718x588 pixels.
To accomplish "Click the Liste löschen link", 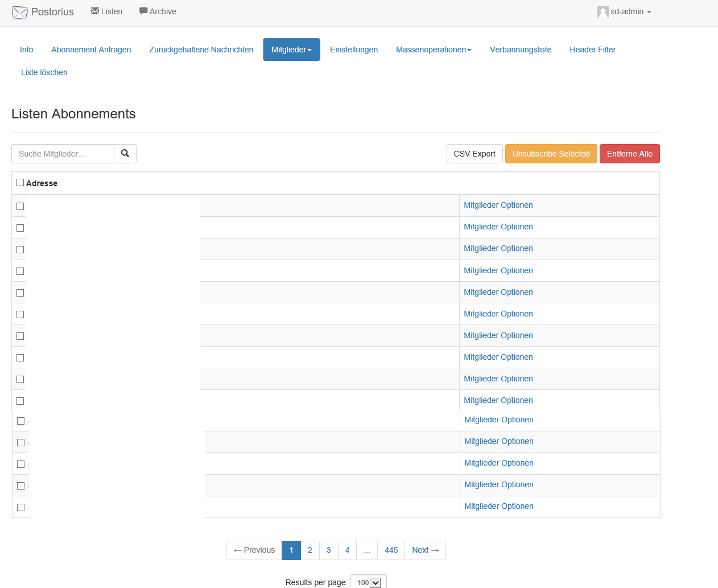I will point(44,72).
